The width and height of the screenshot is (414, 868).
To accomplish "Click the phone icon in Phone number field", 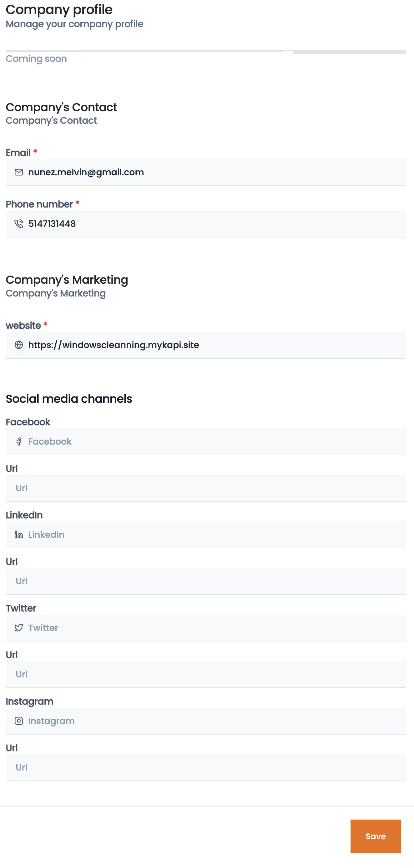I will point(19,224).
